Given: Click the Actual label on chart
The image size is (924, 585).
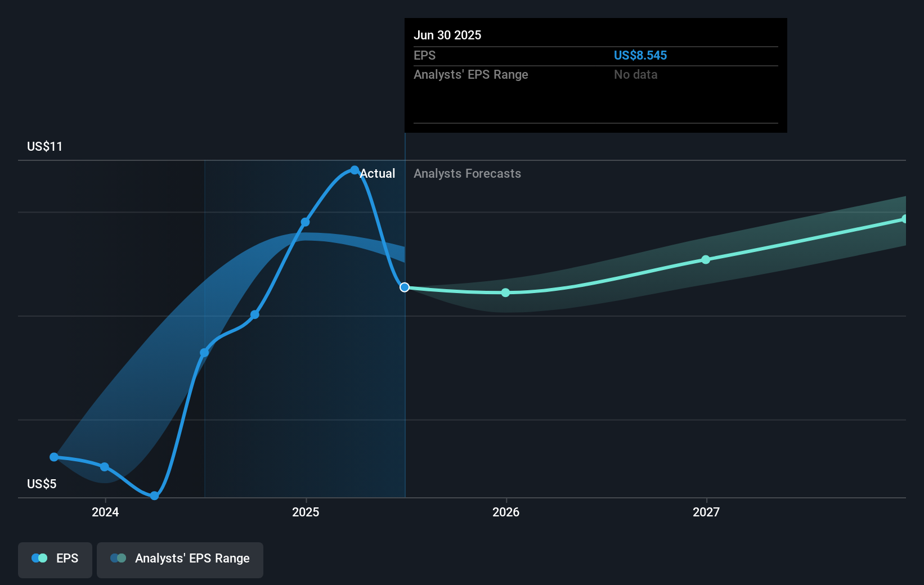Looking at the screenshot, I should tap(377, 173).
